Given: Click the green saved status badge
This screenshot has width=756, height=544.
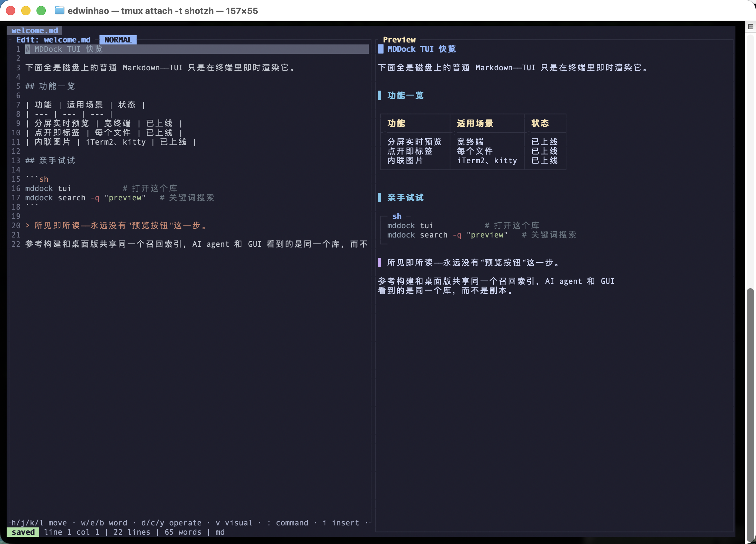Looking at the screenshot, I should (x=23, y=532).
